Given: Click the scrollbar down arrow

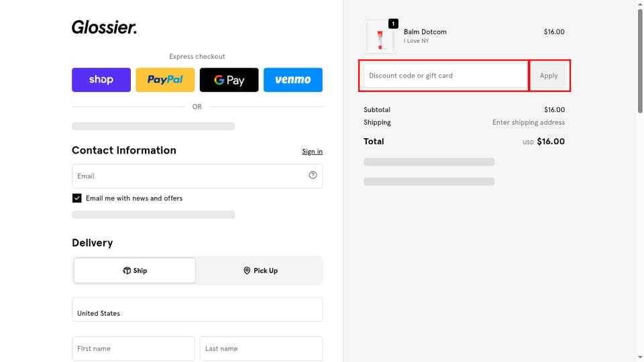Looking at the screenshot, I should coord(640,357).
